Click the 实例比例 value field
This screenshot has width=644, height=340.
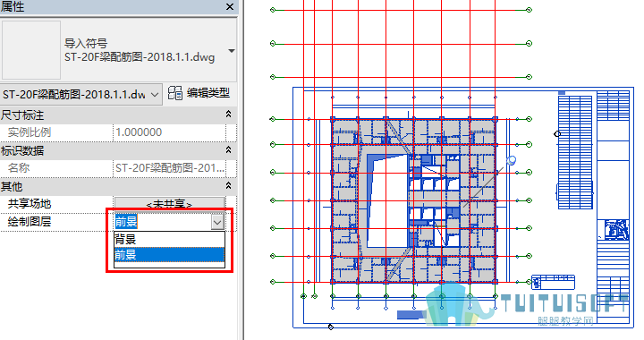(169, 132)
